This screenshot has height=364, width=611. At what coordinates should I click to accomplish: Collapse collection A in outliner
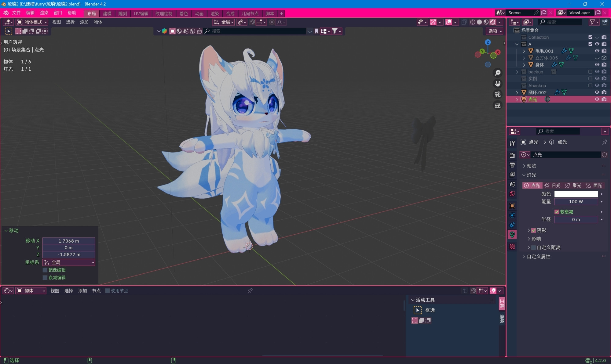tap(517, 44)
